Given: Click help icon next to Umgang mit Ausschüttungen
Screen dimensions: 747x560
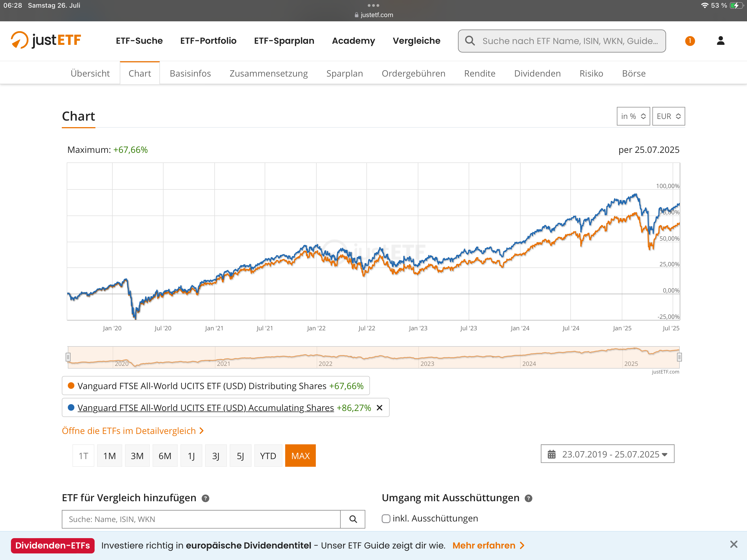Looking at the screenshot, I should [529, 498].
